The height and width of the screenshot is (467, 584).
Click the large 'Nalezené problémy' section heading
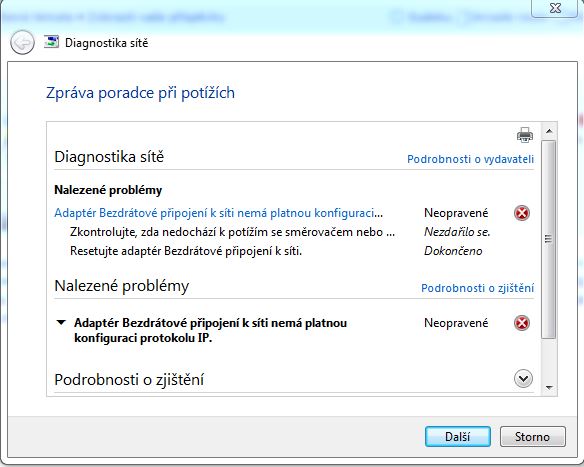click(122, 286)
